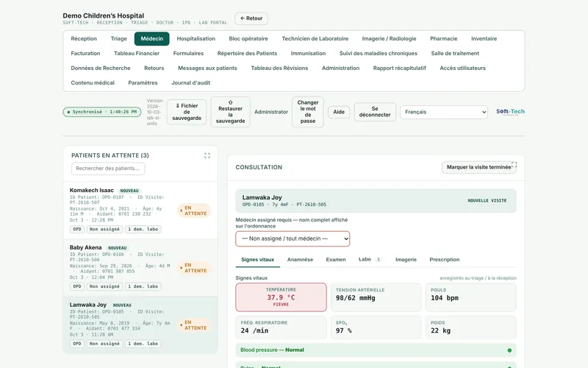This screenshot has height=368, width=588.
Task: Open the Paramètres tab
Action: pos(143,82)
